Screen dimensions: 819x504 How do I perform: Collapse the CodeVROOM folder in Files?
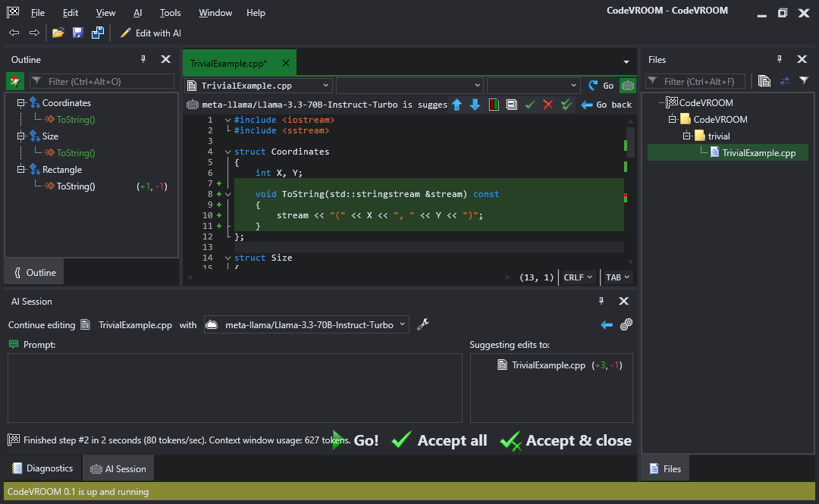click(x=673, y=120)
